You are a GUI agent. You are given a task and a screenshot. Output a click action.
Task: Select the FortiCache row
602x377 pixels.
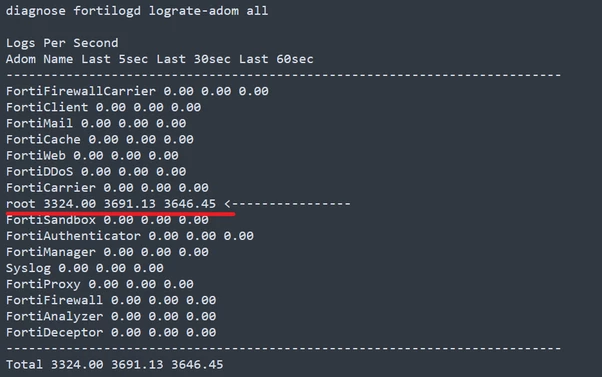pos(99,139)
